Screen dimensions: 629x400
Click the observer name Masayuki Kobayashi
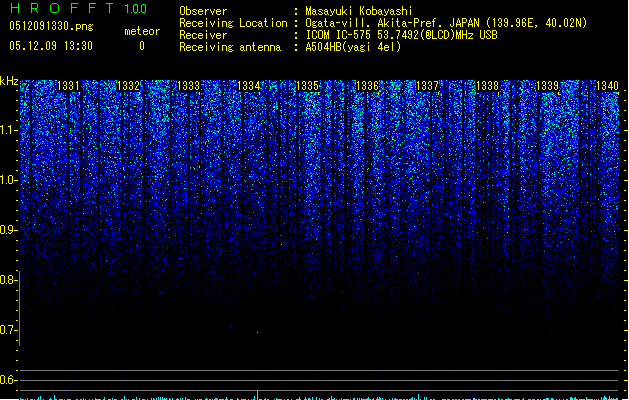(x=359, y=11)
